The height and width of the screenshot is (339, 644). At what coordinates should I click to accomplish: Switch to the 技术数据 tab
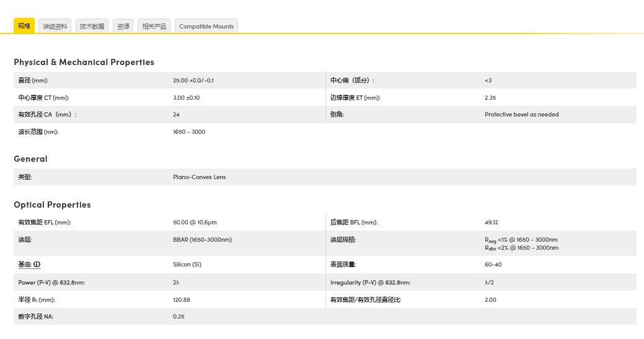pos(92,27)
